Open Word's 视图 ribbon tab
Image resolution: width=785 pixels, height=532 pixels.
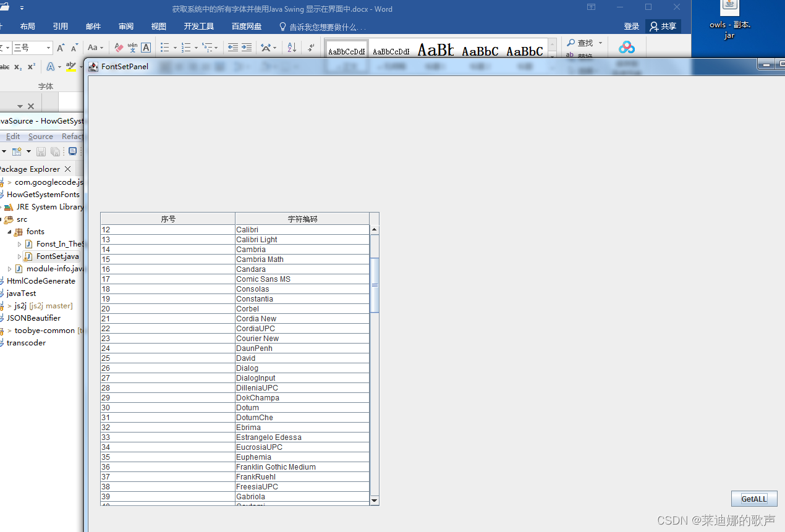pyautogui.click(x=159, y=27)
